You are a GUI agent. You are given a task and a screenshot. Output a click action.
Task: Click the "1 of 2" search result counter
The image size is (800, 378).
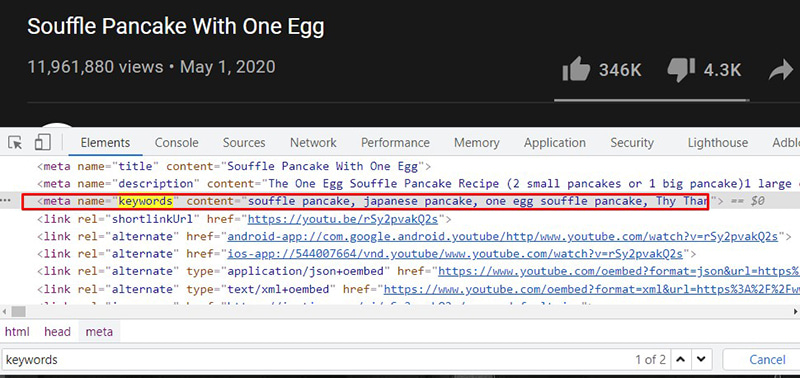[651, 360]
